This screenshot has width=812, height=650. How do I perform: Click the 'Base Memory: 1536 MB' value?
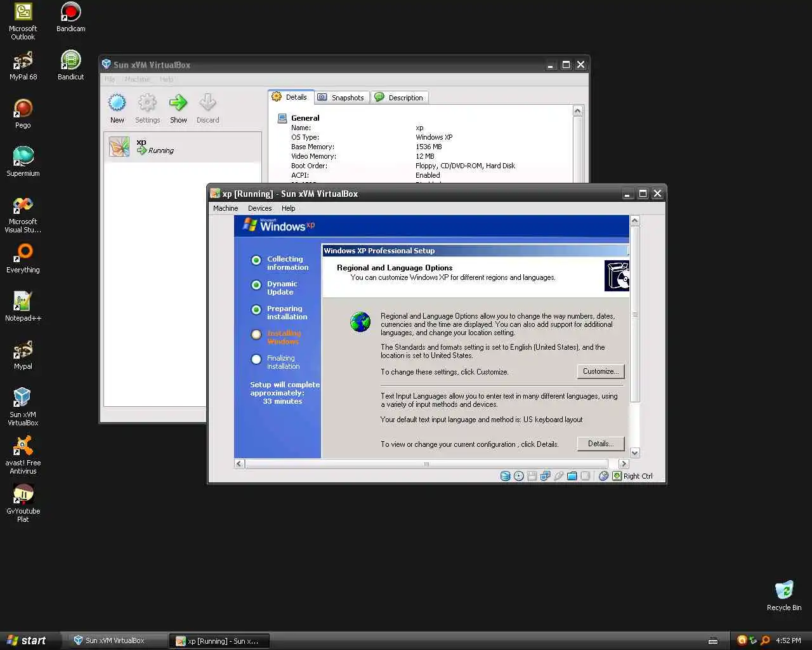tap(429, 147)
